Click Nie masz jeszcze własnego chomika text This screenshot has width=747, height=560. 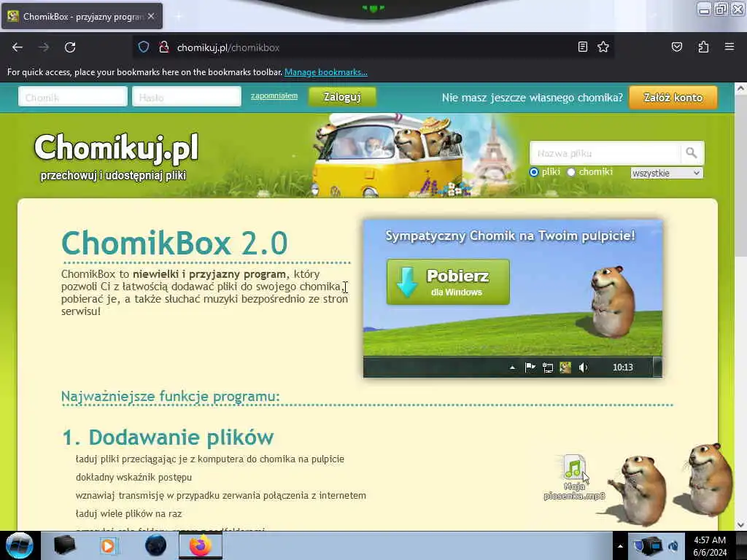pos(532,98)
